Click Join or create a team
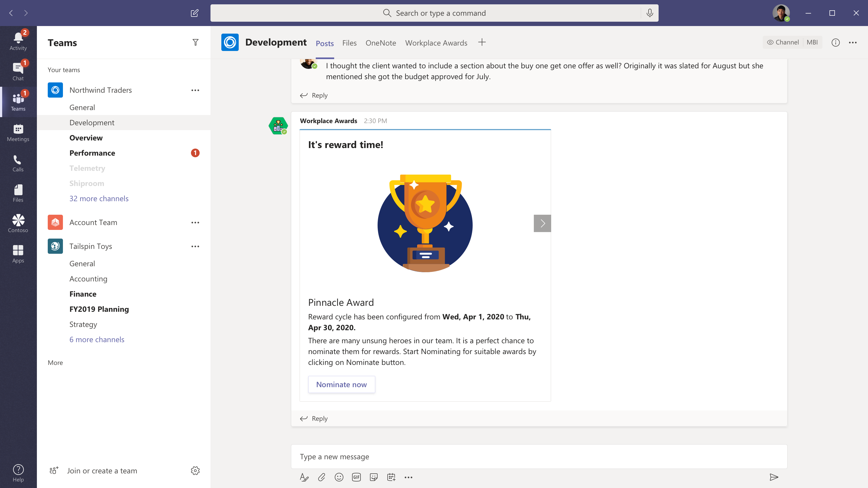868x488 pixels. 102,470
